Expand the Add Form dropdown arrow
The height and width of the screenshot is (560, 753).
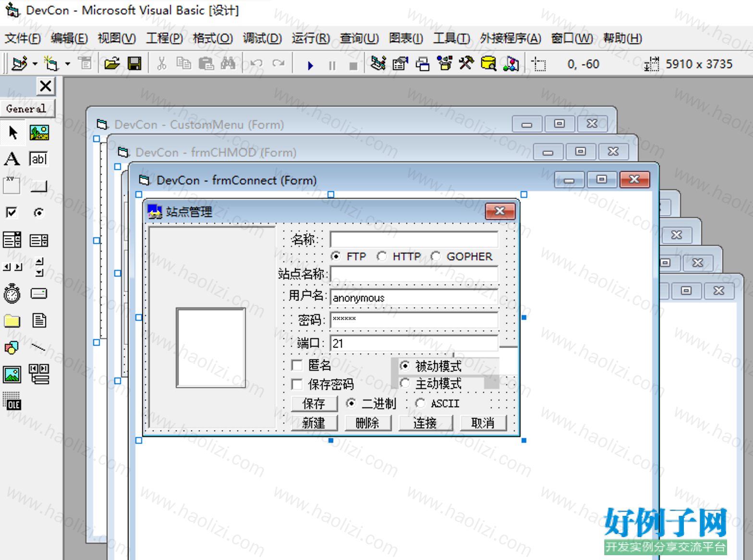coord(67,63)
